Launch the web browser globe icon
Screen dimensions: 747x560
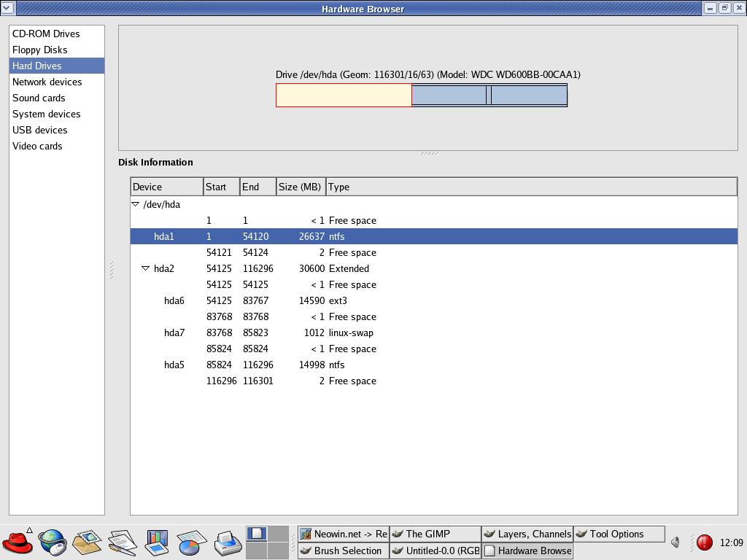click(x=53, y=542)
